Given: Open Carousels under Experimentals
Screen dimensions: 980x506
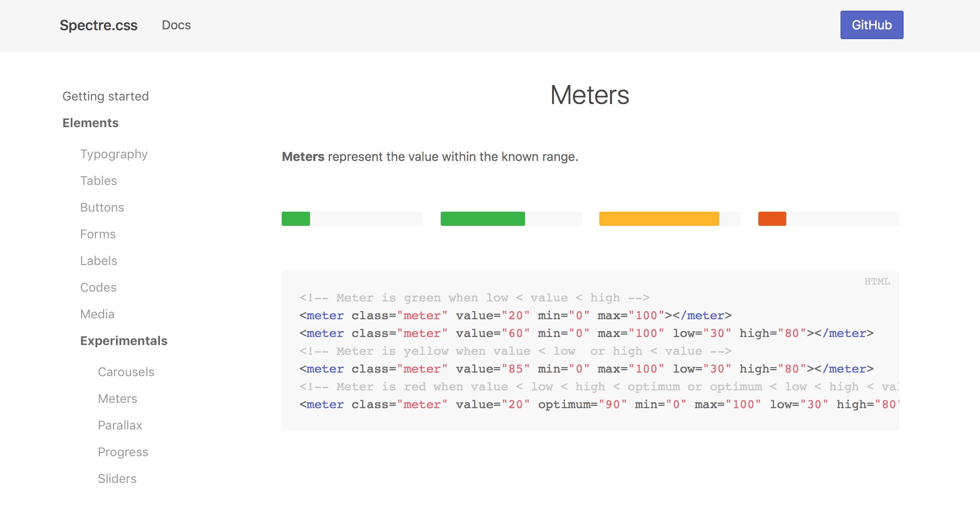Looking at the screenshot, I should coord(126,372).
